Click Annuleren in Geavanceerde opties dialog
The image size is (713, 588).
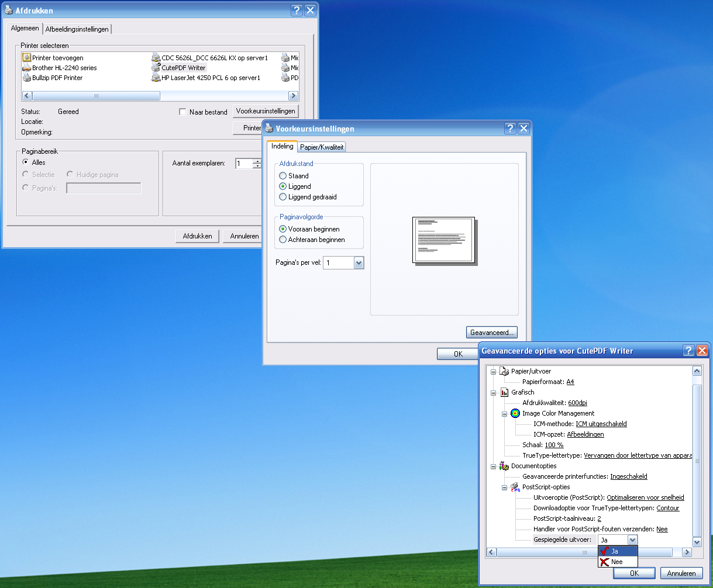681,573
